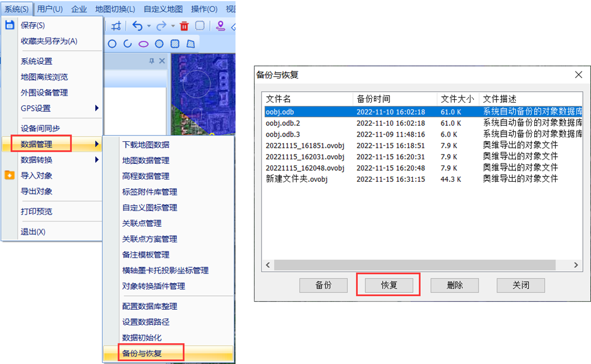Viewport: 591px width, 364px height.
Task: Click the purple location marker icon
Action: pos(220,26)
